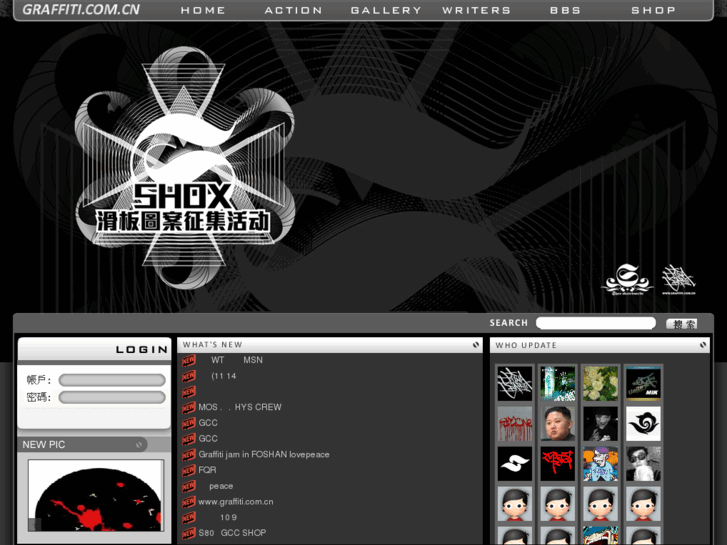This screenshot has width=727, height=545.
Task: Open the 'FQR' news entry
Action: click(207, 470)
